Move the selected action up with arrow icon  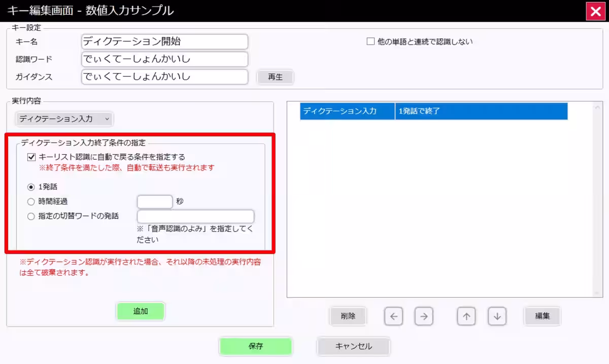pyautogui.click(x=465, y=316)
